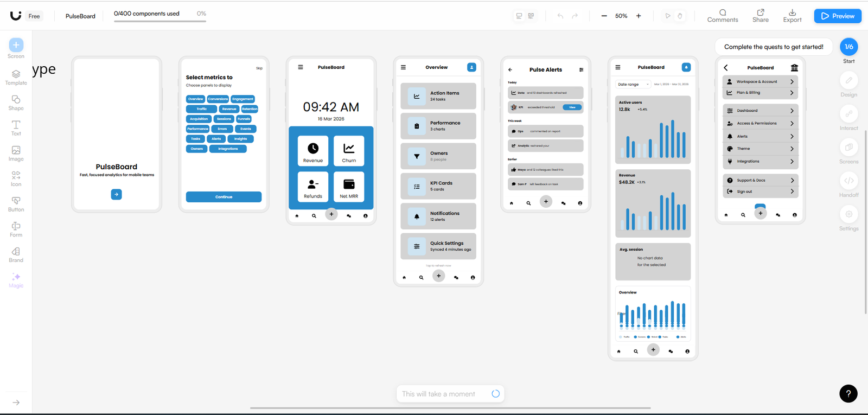Image resolution: width=868 pixels, height=415 pixels.
Task: Open the Export option
Action: click(792, 16)
